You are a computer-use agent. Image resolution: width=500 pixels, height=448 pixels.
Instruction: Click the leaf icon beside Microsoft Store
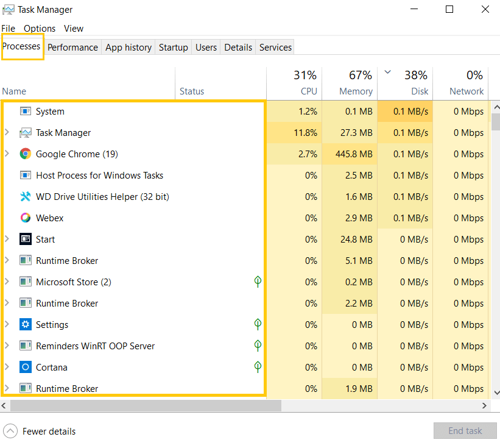(258, 282)
